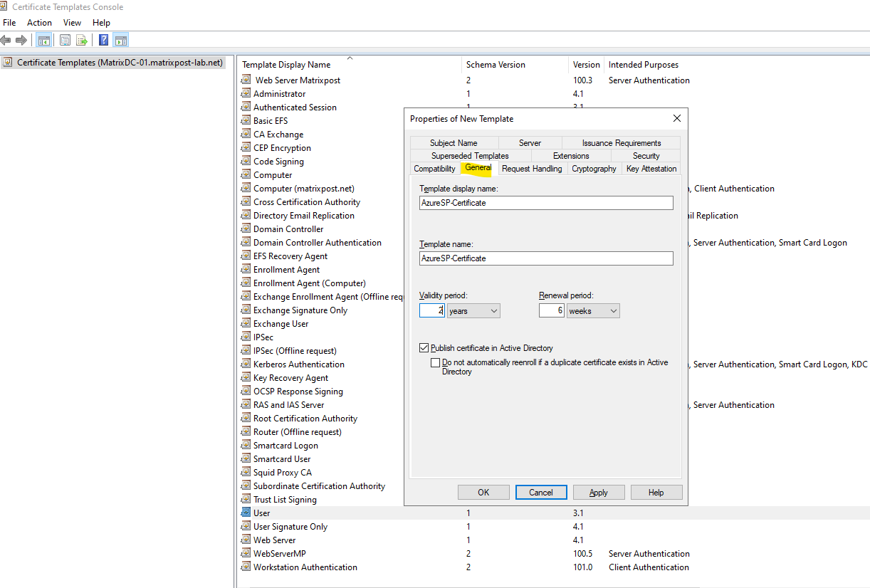Click the Apply button
The height and width of the screenshot is (588, 870).
coord(599,493)
